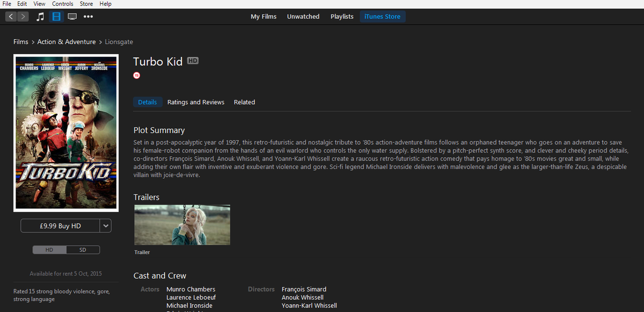Open the TV Programmes library icon
Image resolution: width=644 pixels, height=312 pixels.
(72, 17)
